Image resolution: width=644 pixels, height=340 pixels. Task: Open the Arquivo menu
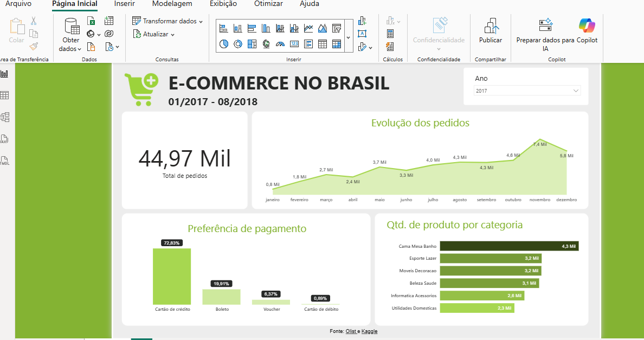[18, 4]
